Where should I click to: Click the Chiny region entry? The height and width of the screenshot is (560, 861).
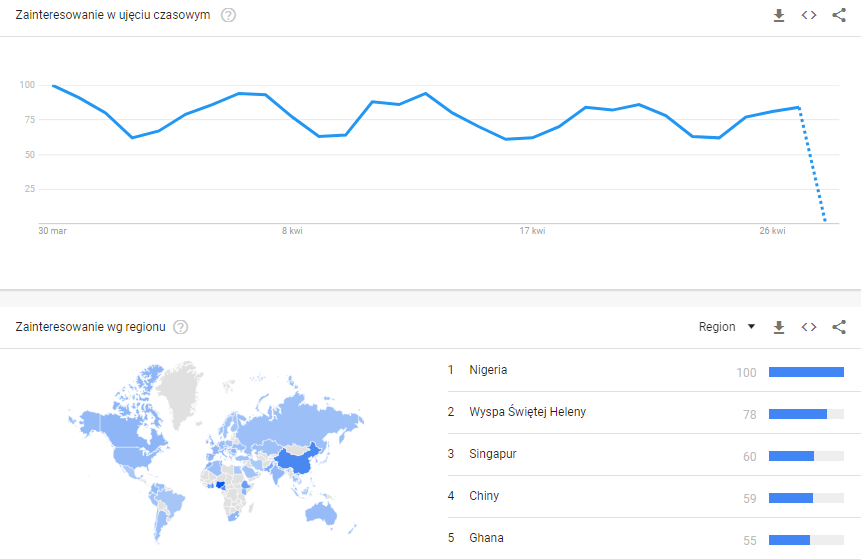[484, 496]
